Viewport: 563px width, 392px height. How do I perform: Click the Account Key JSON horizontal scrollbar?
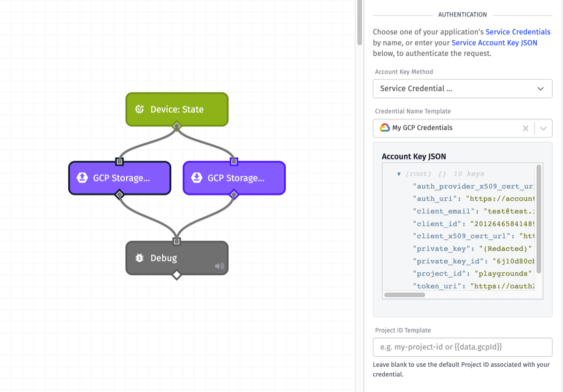(404, 295)
